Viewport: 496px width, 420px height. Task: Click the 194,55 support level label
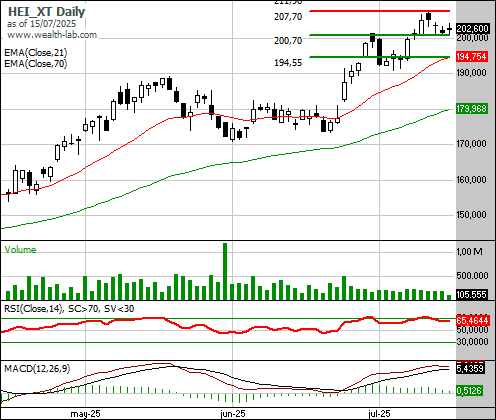(288, 62)
